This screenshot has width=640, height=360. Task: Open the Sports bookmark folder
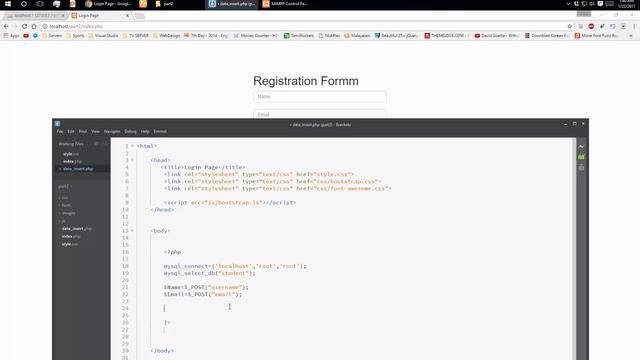click(75, 36)
